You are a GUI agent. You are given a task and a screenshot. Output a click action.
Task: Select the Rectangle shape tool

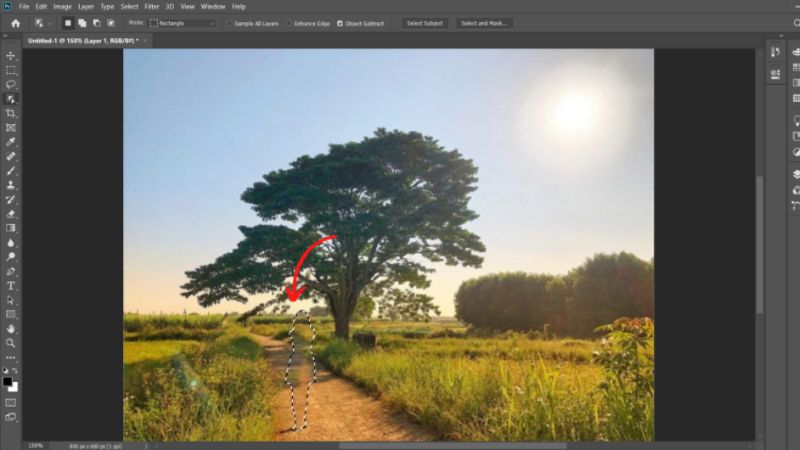point(11,314)
